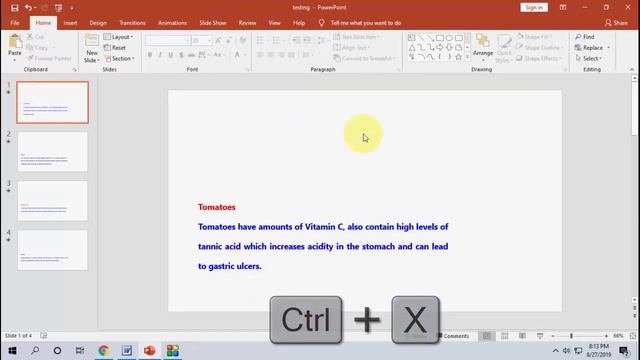Viewport: 640px width, 360px height.
Task: Click the Undo arrow icon
Action: tap(28, 8)
